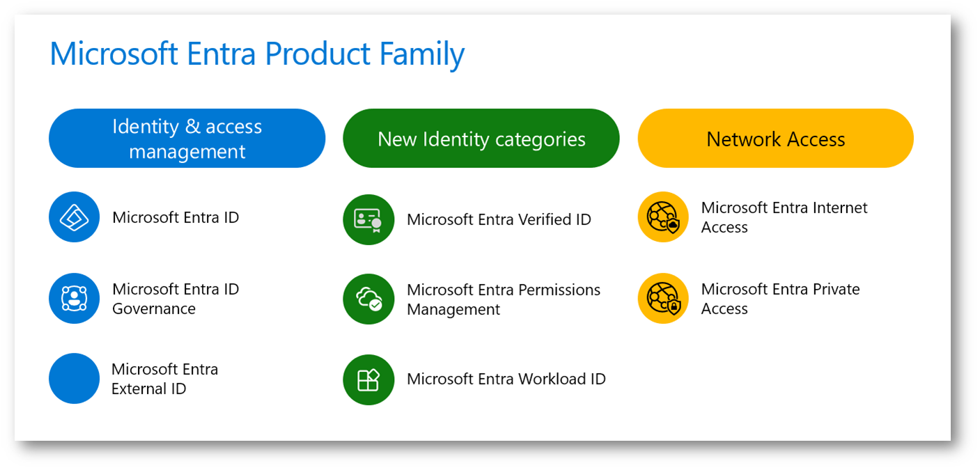The image size is (980, 470).
Task: Click the Microsoft Entra ID label
Action: (x=176, y=217)
